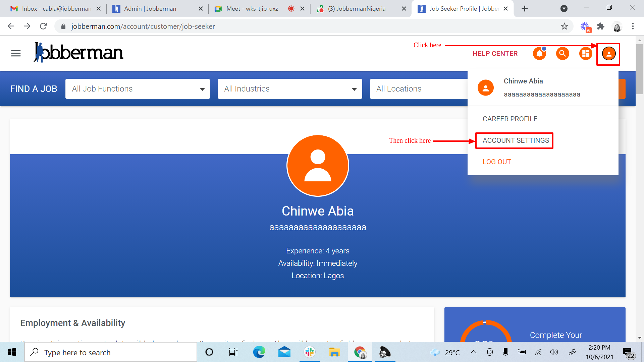Click the Windows taskbar search box
The width and height of the screenshot is (644, 362).
point(111,352)
